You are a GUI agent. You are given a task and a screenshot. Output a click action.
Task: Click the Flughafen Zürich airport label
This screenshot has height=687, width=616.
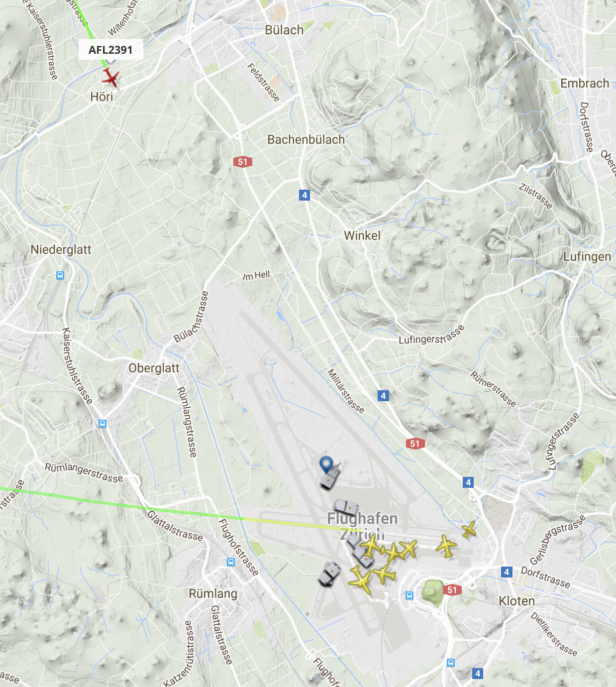point(363,526)
